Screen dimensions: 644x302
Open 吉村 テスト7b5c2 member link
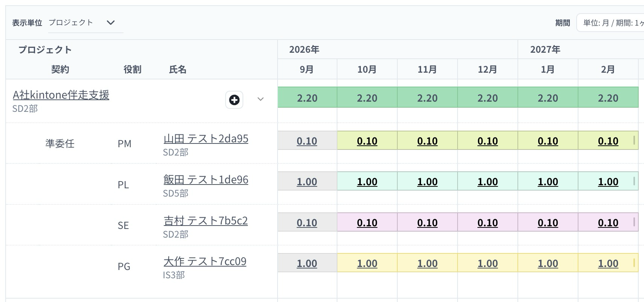point(206,221)
